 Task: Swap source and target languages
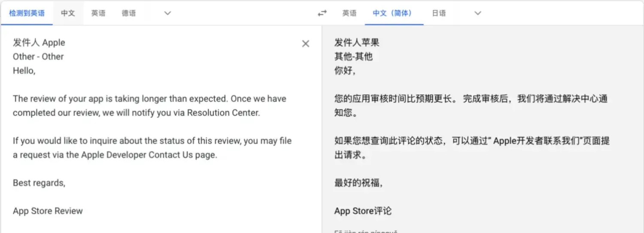point(322,13)
